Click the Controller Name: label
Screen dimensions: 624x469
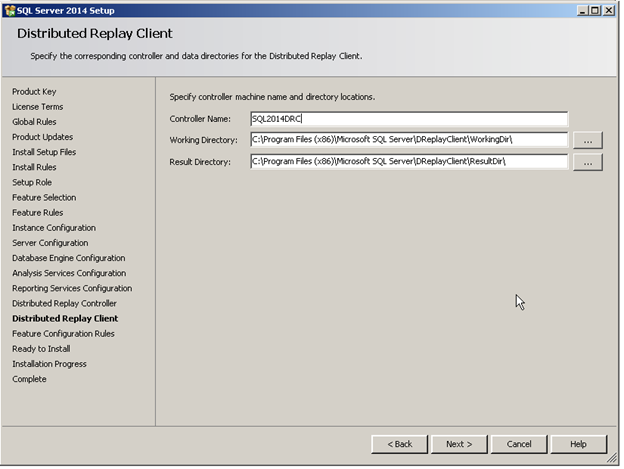click(200, 119)
